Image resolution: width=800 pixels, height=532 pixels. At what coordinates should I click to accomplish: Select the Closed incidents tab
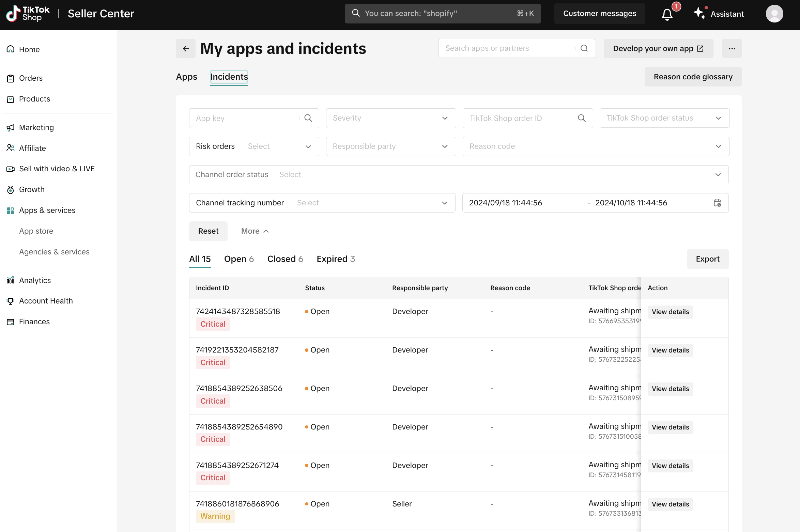click(x=285, y=259)
